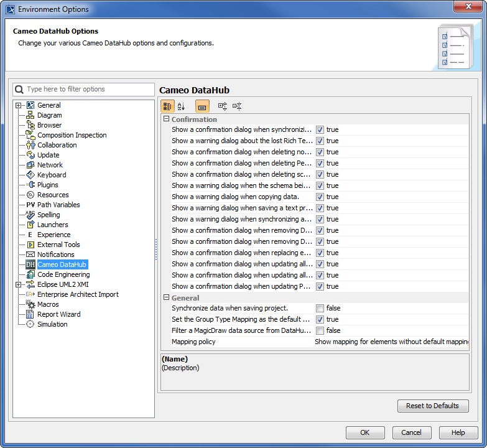Select Diagram in options tree
Screen dimensions: 487x448
pos(50,115)
